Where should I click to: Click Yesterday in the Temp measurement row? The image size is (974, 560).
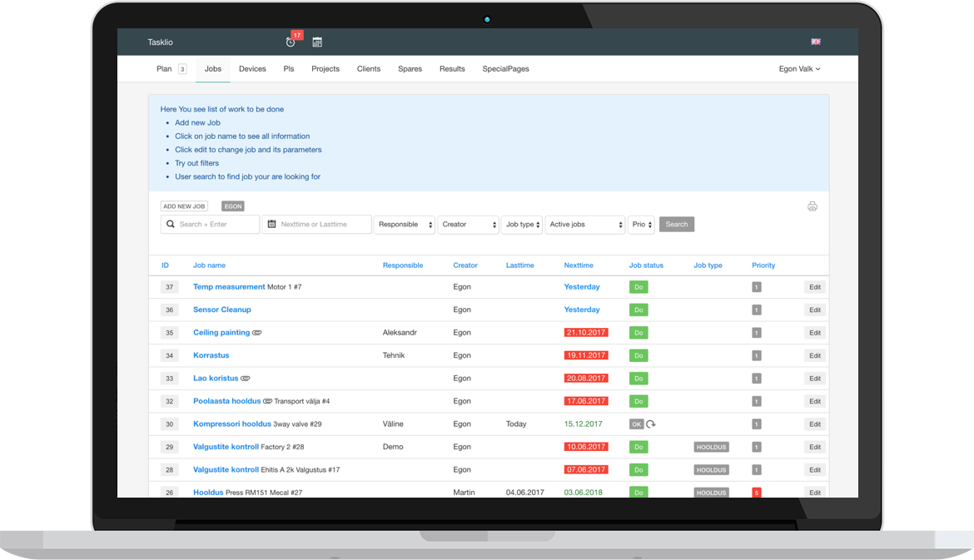582,287
